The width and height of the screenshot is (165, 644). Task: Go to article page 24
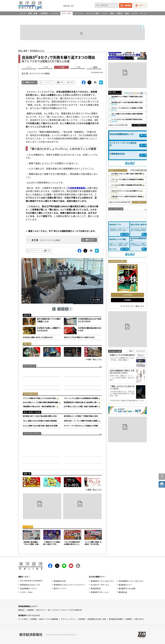tap(78, 67)
